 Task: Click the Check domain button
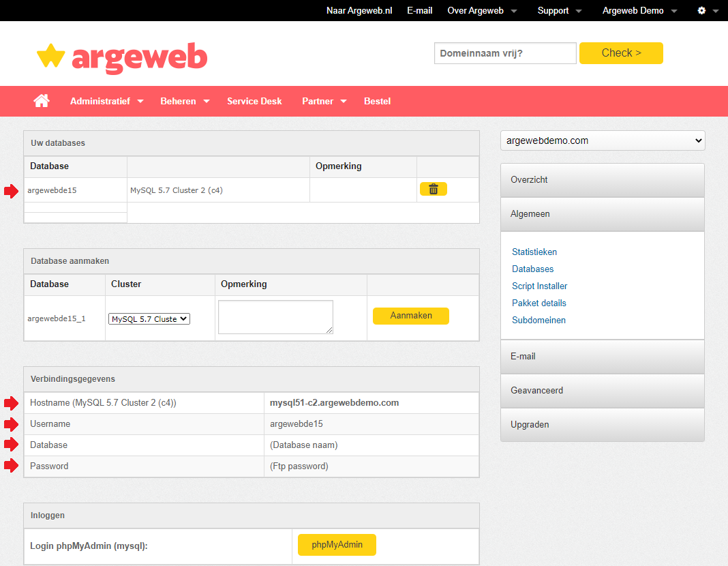point(621,53)
